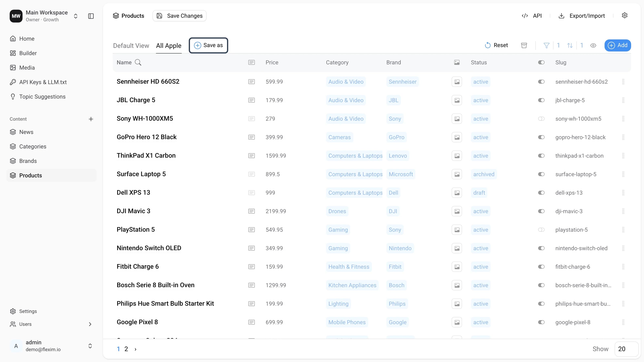Expand the Users submenu chevron
The width and height of the screenshot is (644, 362).
coord(90,324)
